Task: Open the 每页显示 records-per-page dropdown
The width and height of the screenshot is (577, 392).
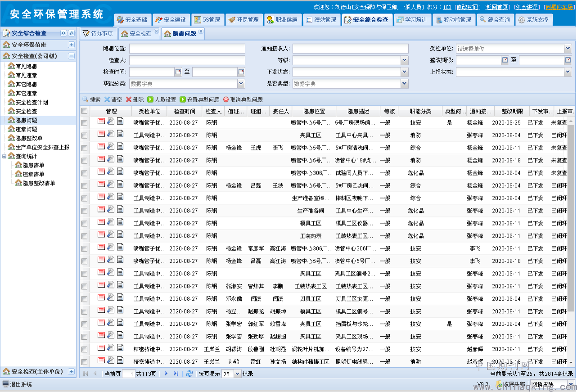Action: [x=238, y=374]
